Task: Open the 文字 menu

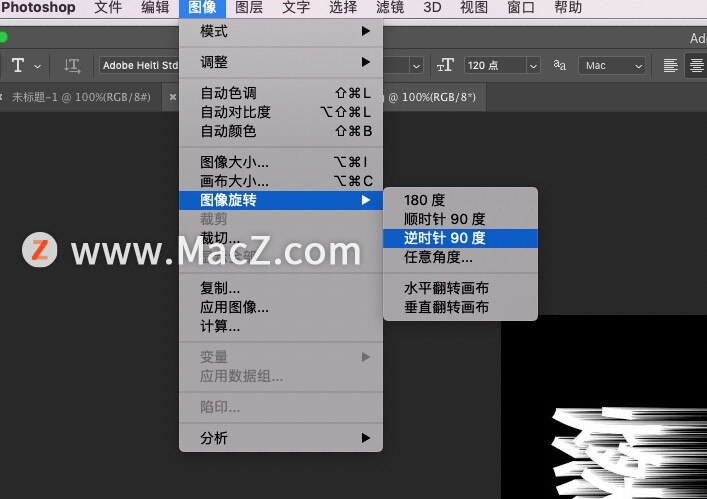Action: (296, 7)
